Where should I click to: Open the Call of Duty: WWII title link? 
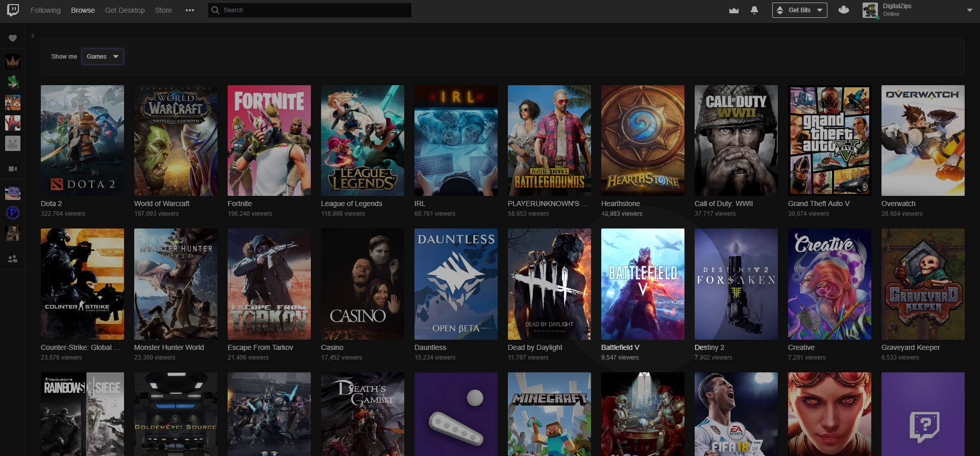tap(724, 204)
